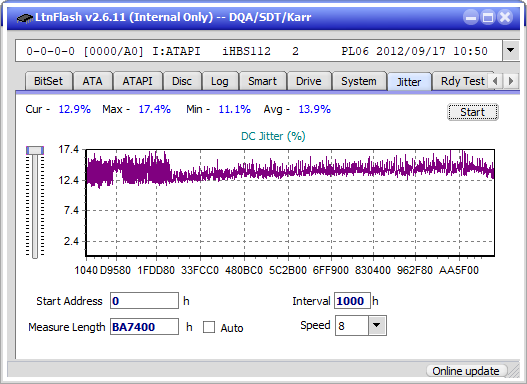Viewport: 527px width, 384px height.
Task: Click the LtnFlash chip icon in title bar
Action: click(x=25, y=17)
